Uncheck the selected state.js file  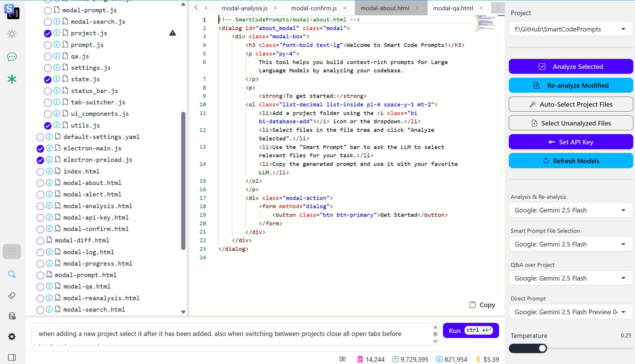[x=48, y=79]
